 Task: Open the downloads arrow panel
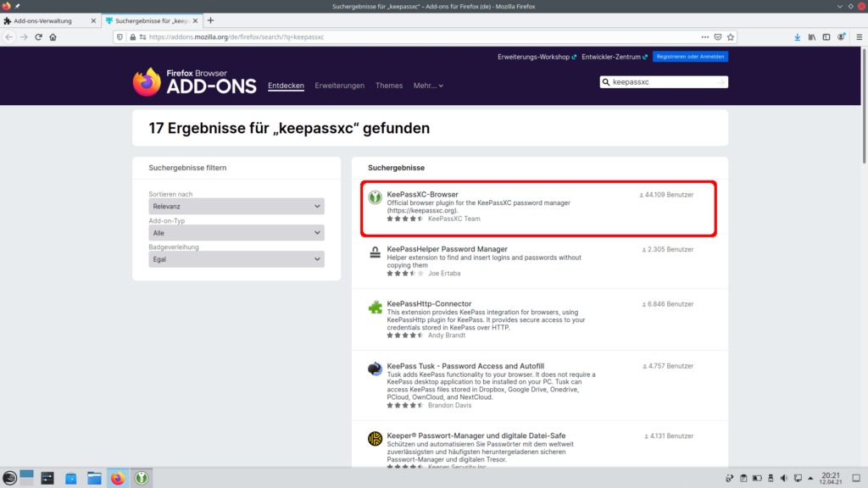[797, 37]
